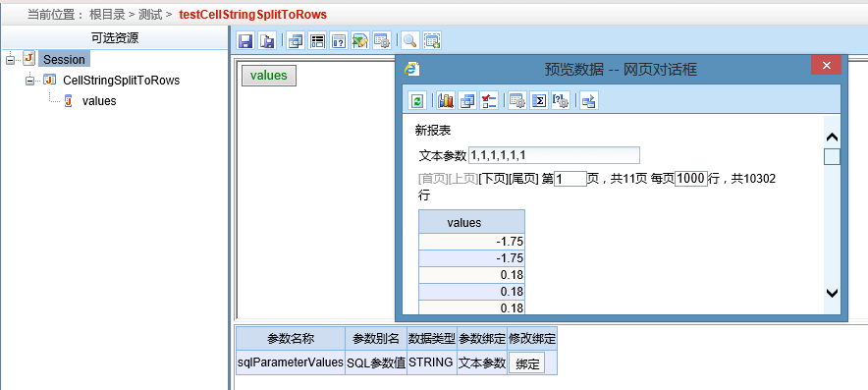The width and height of the screenshot is (868, 390).
Task: Select the Session tree item
Action: coord(64,59)
